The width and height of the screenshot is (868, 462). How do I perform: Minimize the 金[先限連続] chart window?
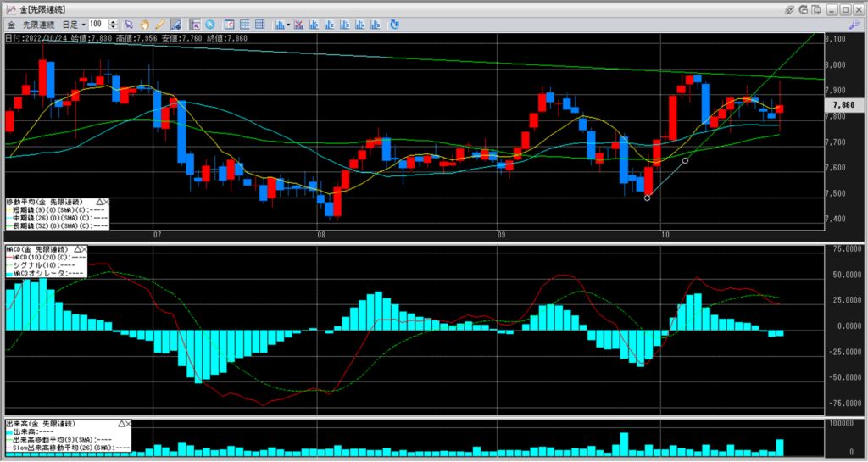832,9
